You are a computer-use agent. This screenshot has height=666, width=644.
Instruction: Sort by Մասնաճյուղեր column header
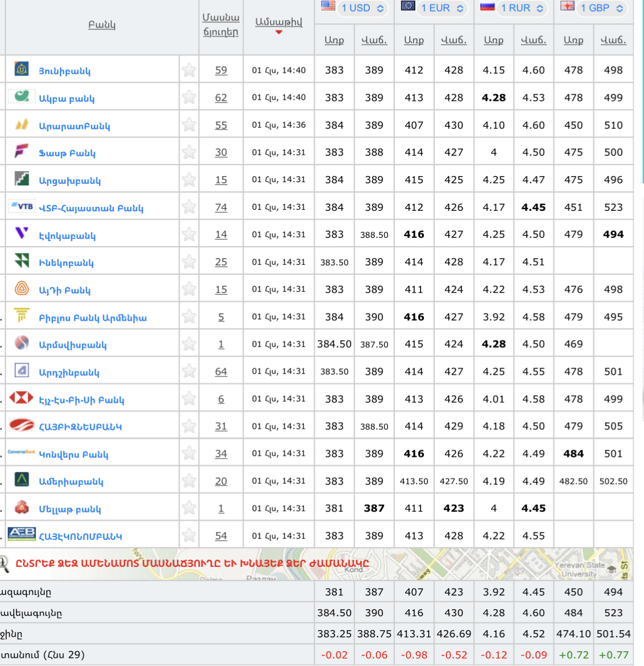click(221, 25)
